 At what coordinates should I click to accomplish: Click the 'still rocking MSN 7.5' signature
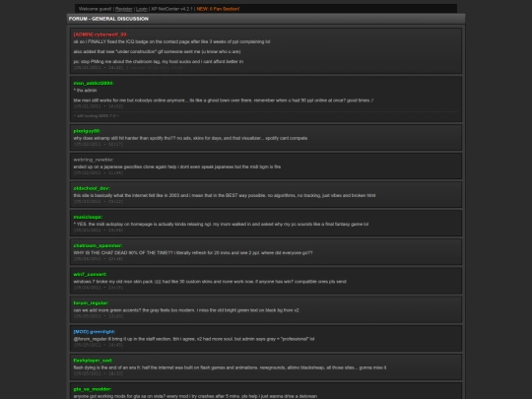pos(96,116)
